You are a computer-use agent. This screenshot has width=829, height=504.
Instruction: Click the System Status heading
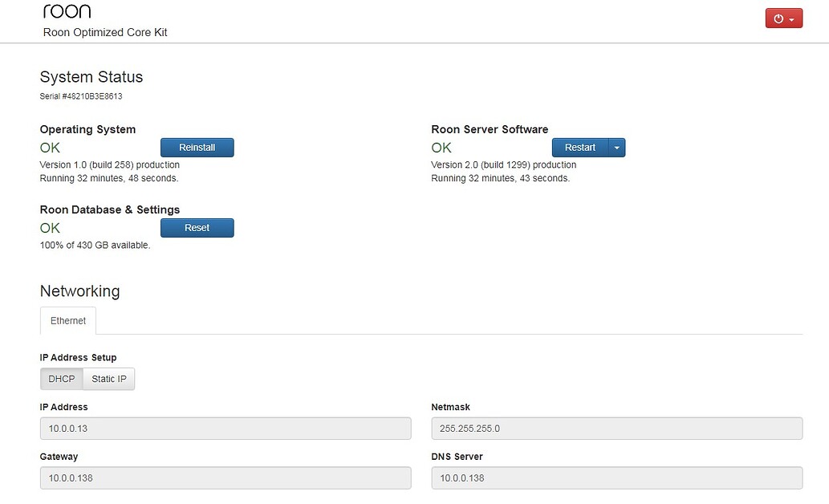click(91, 77)
